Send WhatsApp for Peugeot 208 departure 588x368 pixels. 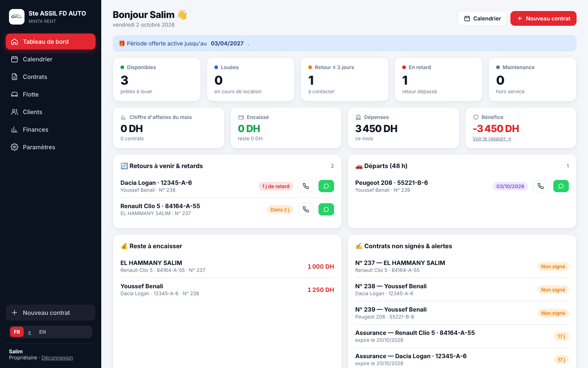[561, 186]
